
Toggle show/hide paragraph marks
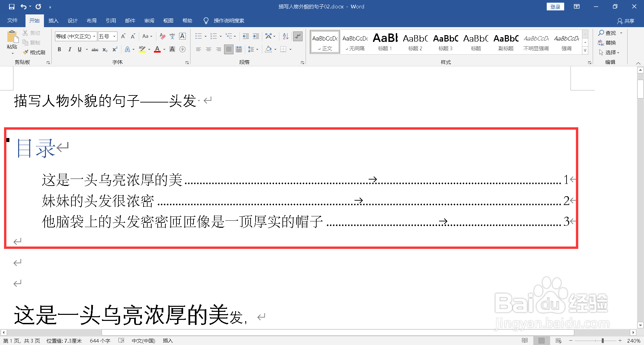pyautogui.click(x=298, y=36)
